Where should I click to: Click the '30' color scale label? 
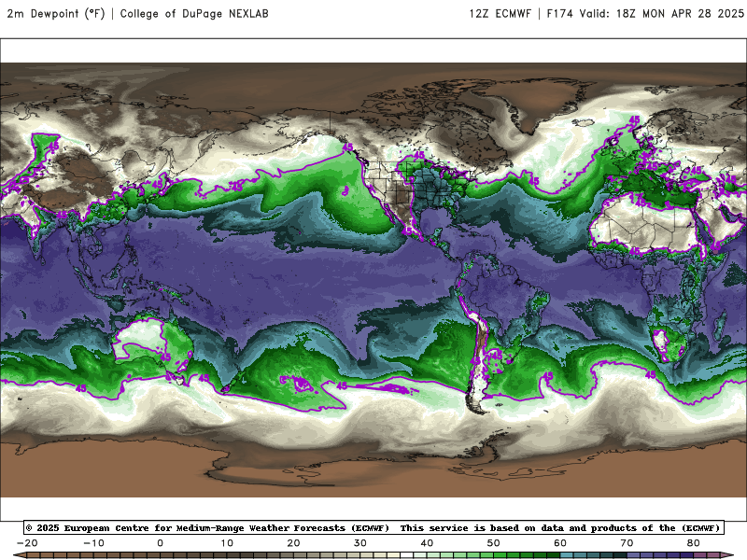[x=360, y=543]
